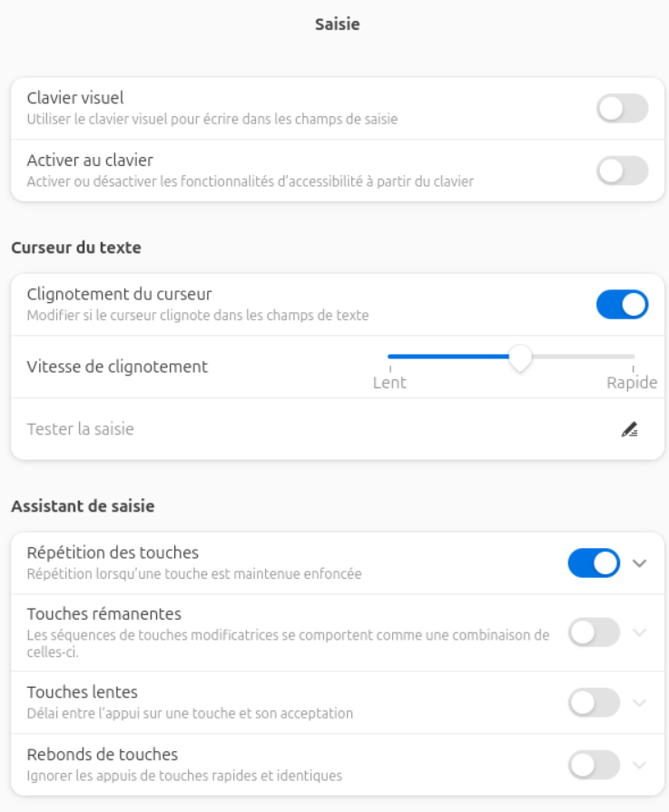This screenshot has width=669, height=812.
Task: Click the pencil edit icon in Tester la saisie
Action: 629,430
